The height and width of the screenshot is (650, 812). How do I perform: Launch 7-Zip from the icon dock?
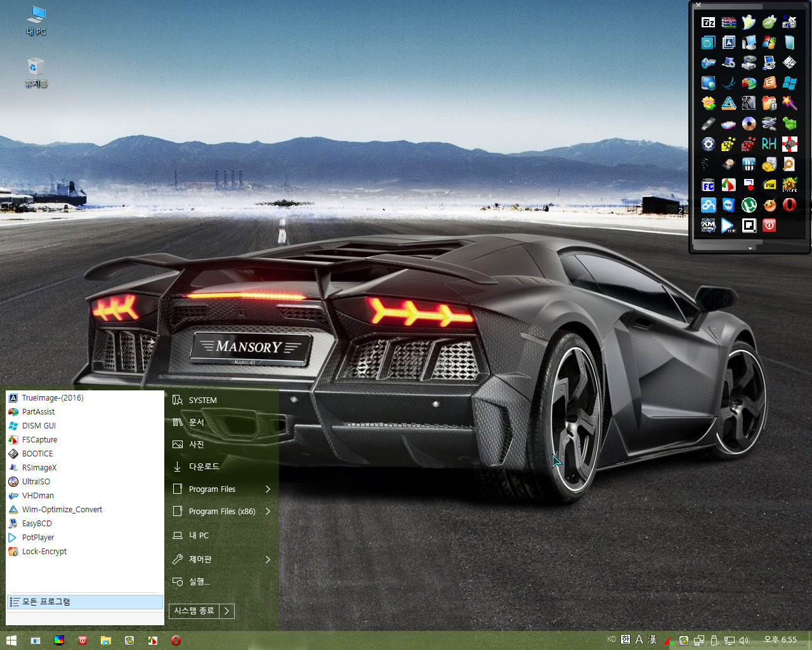(x=709, y=22)
